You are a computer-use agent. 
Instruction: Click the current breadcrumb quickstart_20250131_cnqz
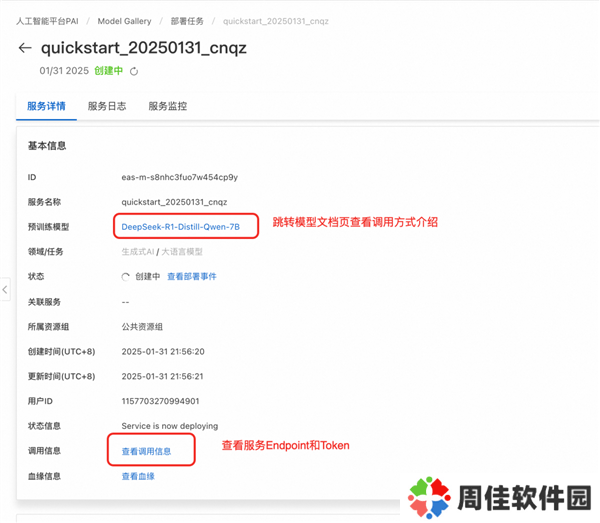pyautogui.click(x=276, y=21)
